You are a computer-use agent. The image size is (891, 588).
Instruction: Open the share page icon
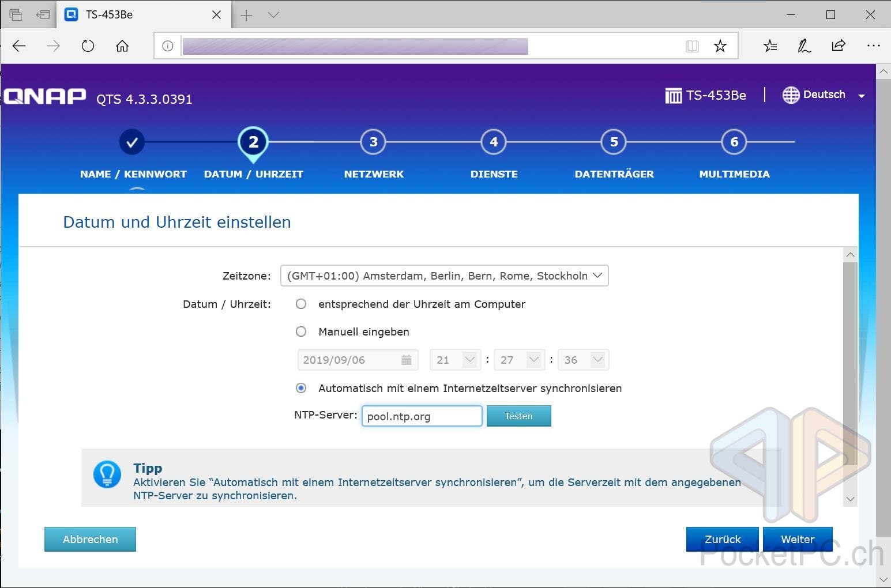click(x=839, y=46)
